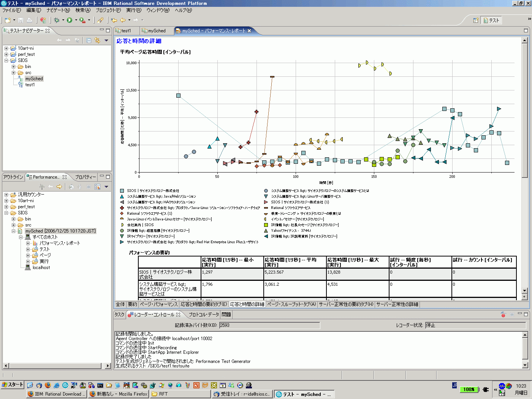
Task: Switch to the タスク view tab
Action: pos(120,315)
